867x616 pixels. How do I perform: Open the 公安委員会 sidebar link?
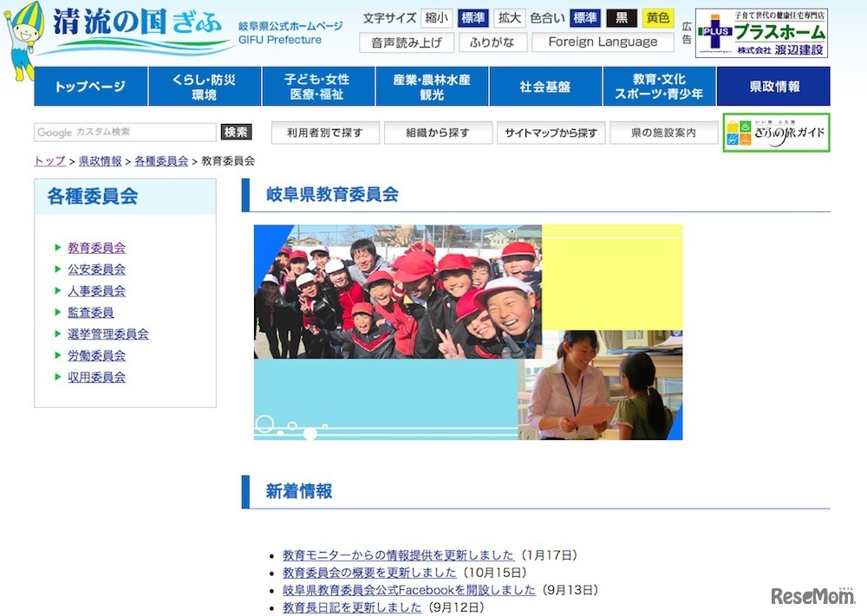point(98,269)
